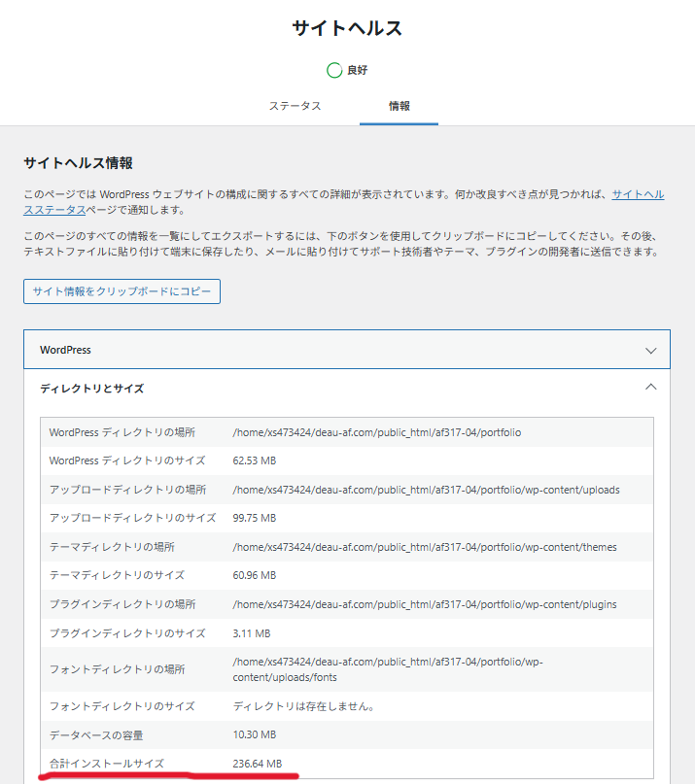Image resolution: width=695 pixels, height=784 pixels.
Task: Switch to the ステータス tab
Action: click(295, 106)
